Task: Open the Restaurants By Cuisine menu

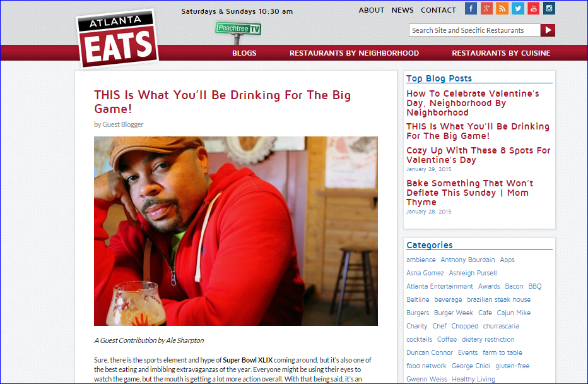Action: point(501,53)
